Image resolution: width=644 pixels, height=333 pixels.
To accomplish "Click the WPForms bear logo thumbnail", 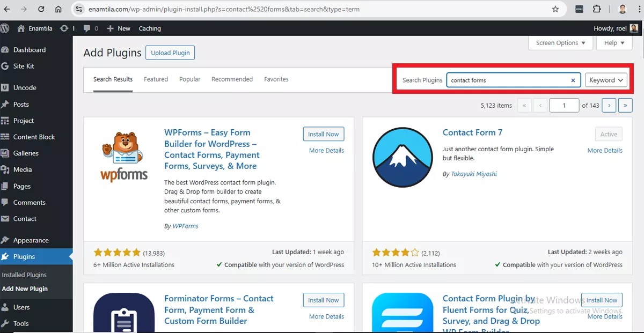I will [124, 156].
